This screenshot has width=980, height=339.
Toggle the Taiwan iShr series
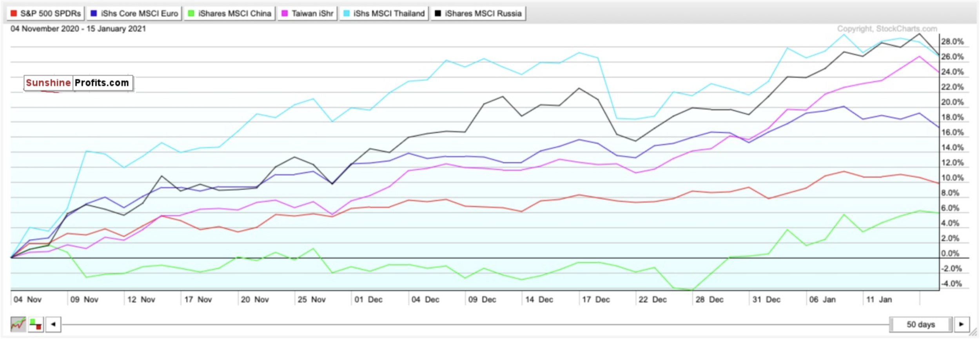click(x=308, y=13)
